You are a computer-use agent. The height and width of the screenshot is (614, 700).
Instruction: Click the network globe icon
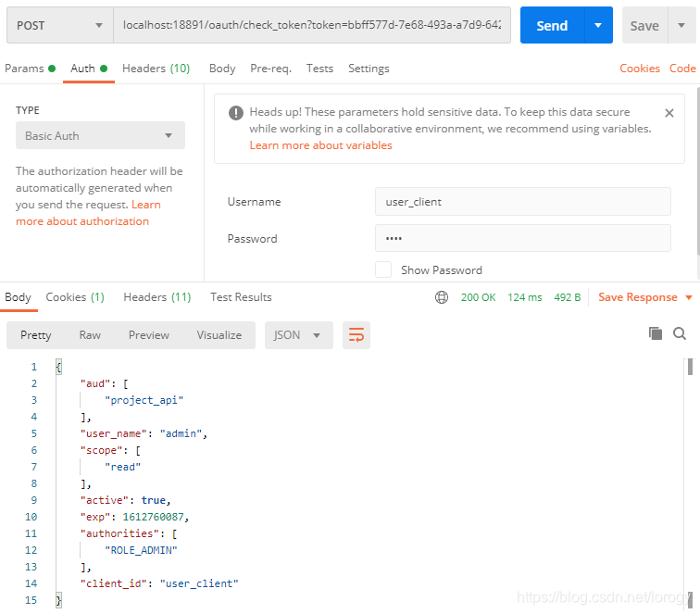coord(442,297)
